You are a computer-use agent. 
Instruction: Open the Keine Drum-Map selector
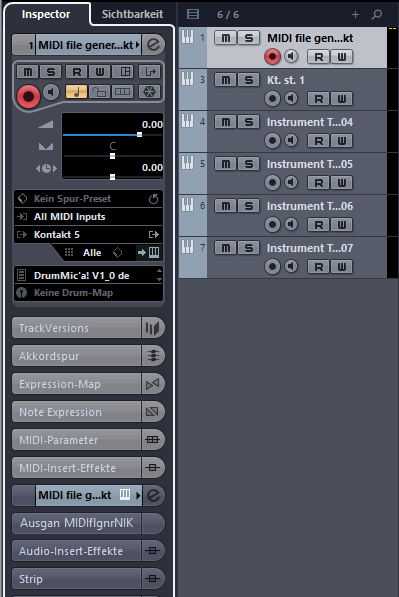(88, 293)
